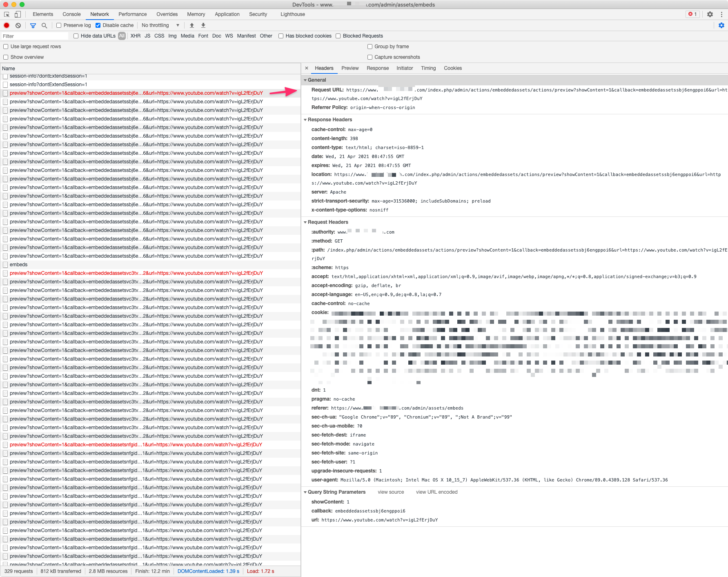Collapse Query String Parameters

(x=305, y=492)
